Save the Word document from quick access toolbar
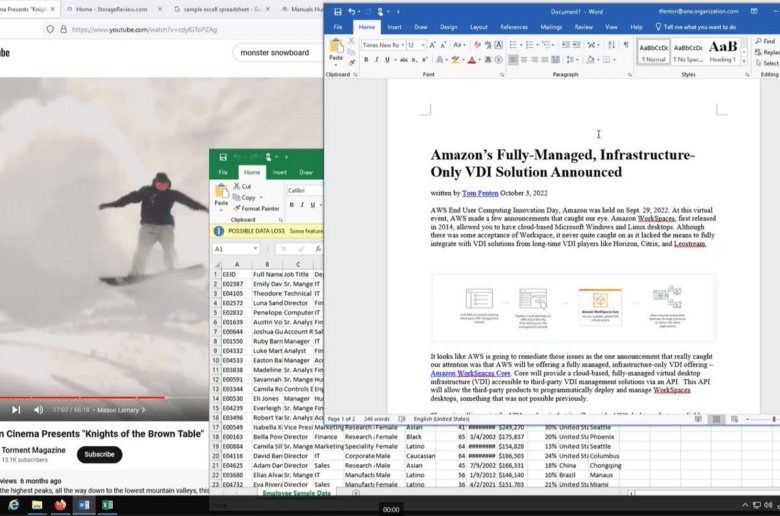780x516 pixels. [338, 11]
